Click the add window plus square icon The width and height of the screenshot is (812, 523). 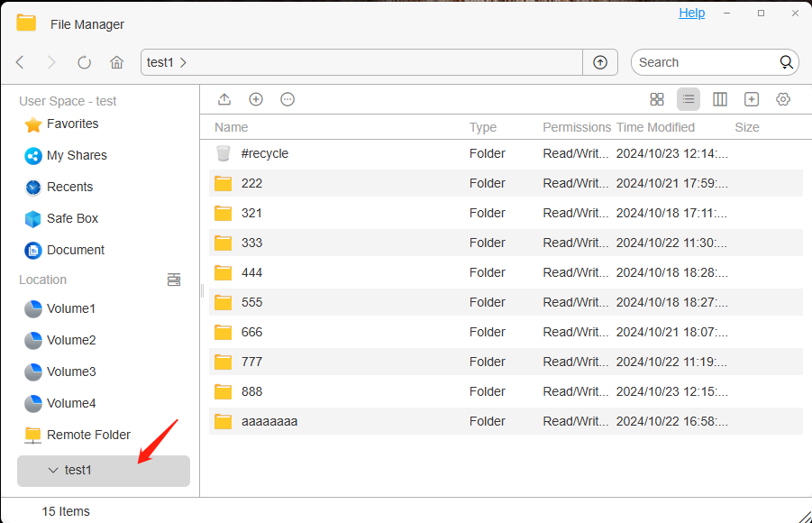pyautogui.click(x=752, y=99)
